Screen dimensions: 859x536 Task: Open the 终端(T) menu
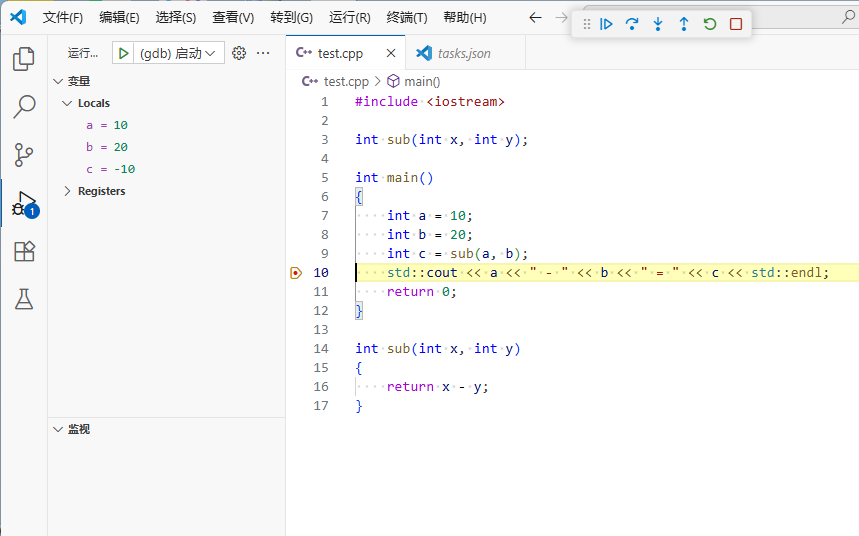pos(406,18)
